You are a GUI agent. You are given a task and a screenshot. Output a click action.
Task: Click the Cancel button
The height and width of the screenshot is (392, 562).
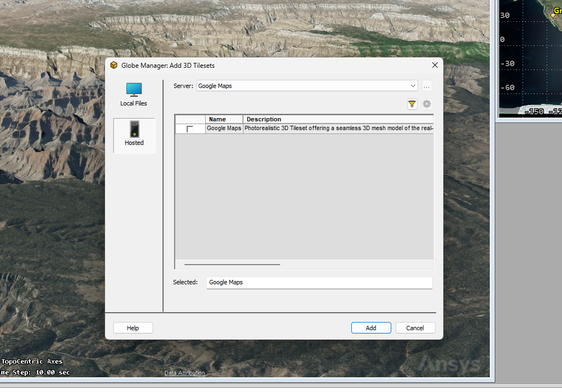coord(415,328)
